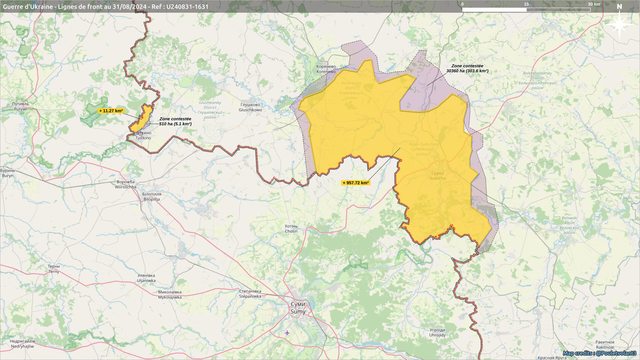
Task: Click the Mykolaivka town label
Action: point(169,295)
